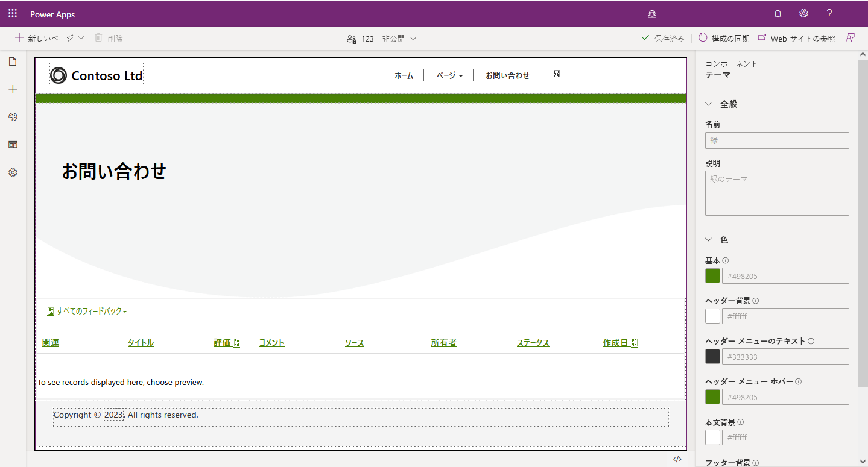
Task: Sort by ステータス column header
Action: pos(533,343)
